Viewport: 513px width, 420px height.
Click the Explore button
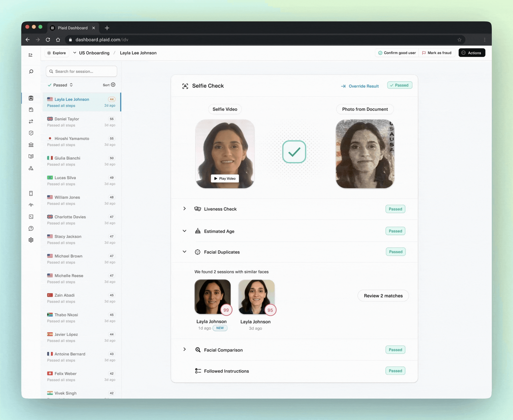(57, 53)
